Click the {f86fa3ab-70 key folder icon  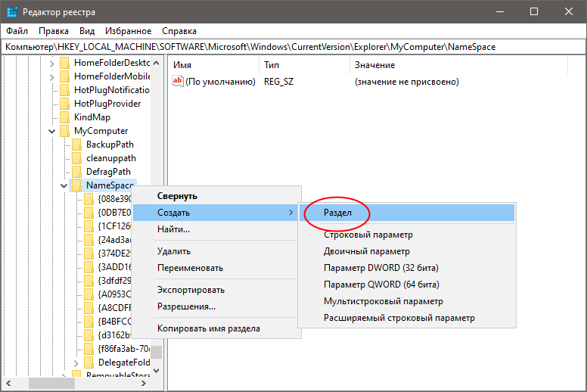(x=89, y=349)
